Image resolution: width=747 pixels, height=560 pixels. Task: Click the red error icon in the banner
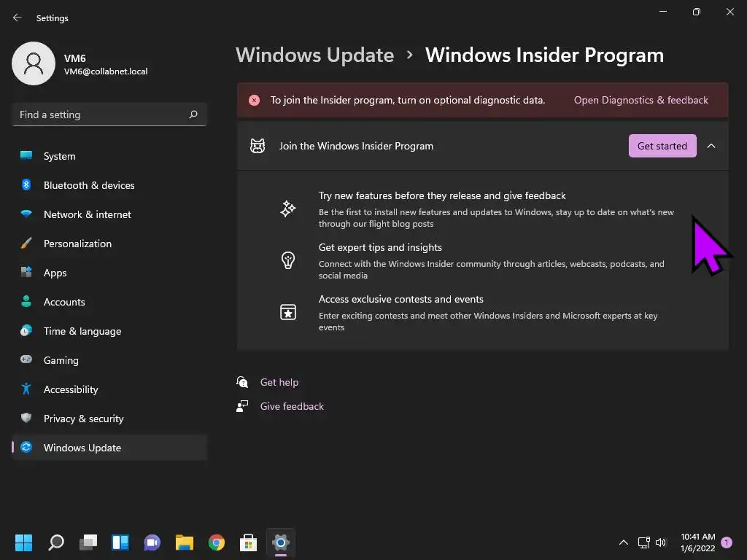click(x=254, y=100)
